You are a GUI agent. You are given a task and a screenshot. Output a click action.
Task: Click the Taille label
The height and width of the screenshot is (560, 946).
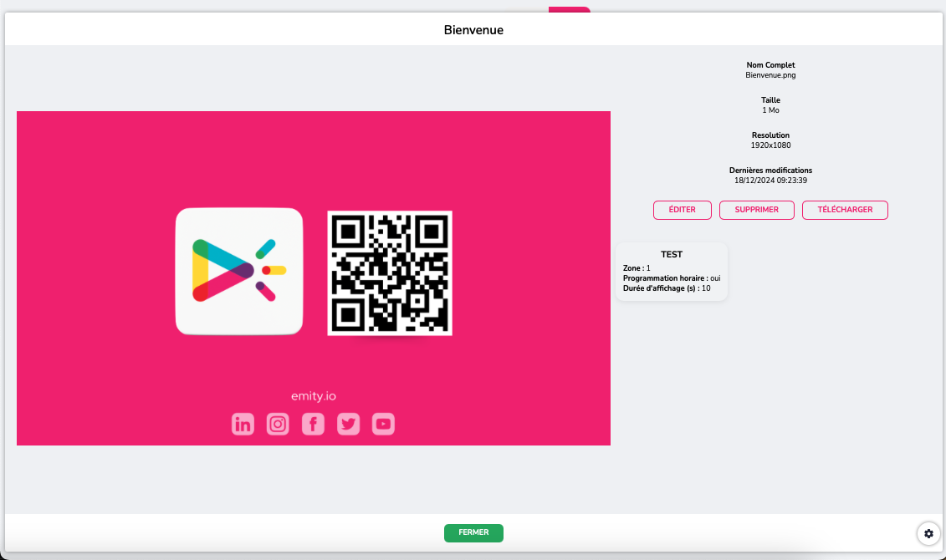[x=770, y=100]
